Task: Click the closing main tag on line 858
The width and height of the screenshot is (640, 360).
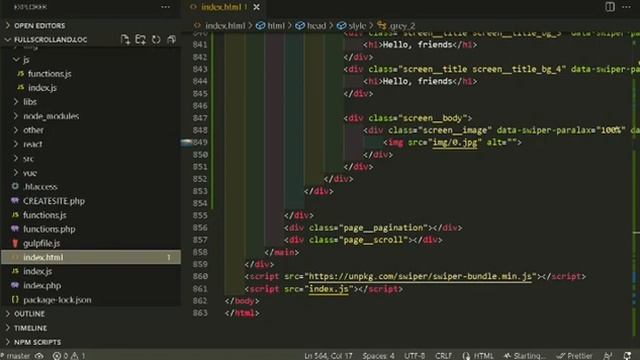Action: pyautogui.click(x=282, y=252)
